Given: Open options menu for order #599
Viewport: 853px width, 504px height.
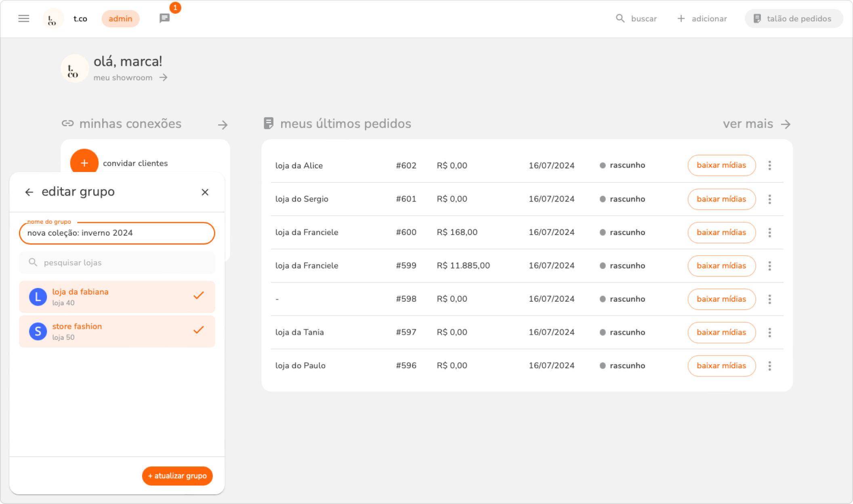Looking at the screenshot, I should pos(769,266).
